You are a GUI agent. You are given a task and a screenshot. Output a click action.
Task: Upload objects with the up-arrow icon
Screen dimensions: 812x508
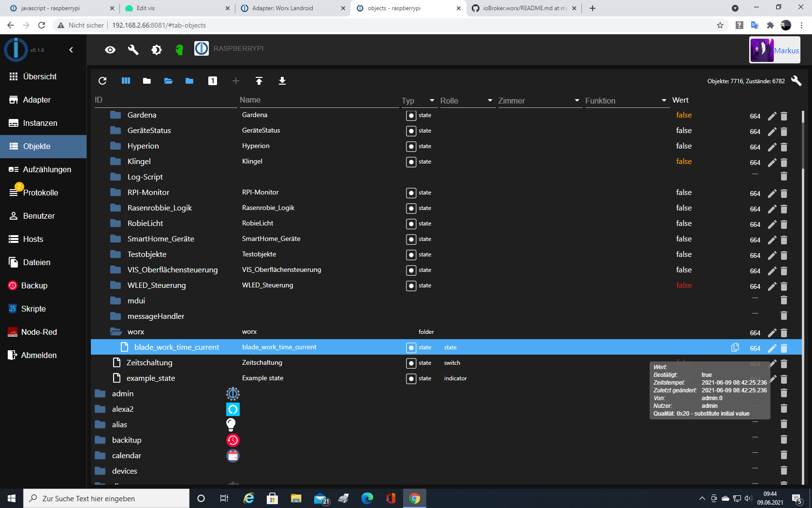259,81
